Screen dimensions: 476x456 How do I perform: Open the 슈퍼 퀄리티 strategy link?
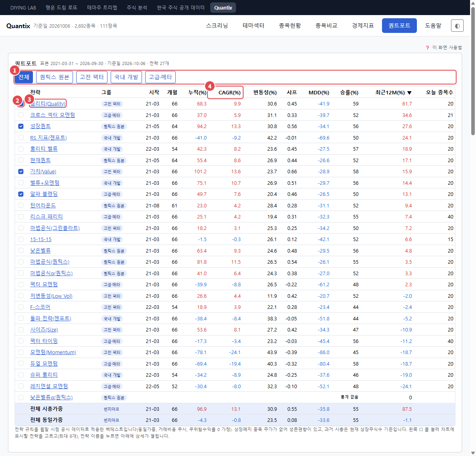point(44,375)
